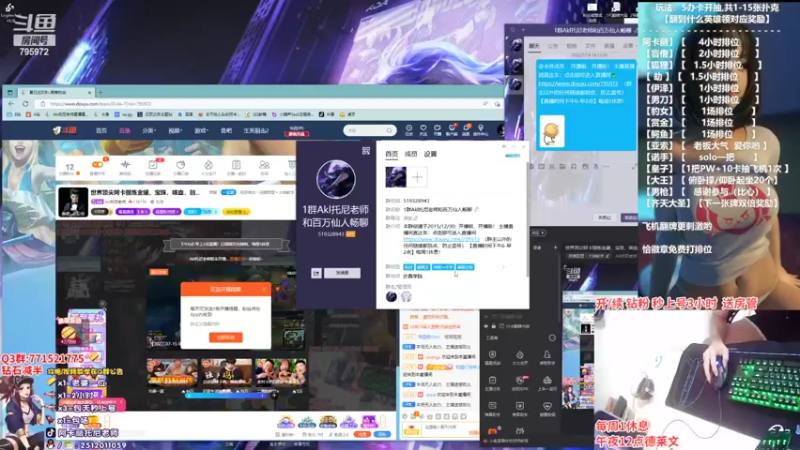Expand group tags with right chevron arrow
The height and width of the screenshot is (450, 800).
(x=503, y=267)
